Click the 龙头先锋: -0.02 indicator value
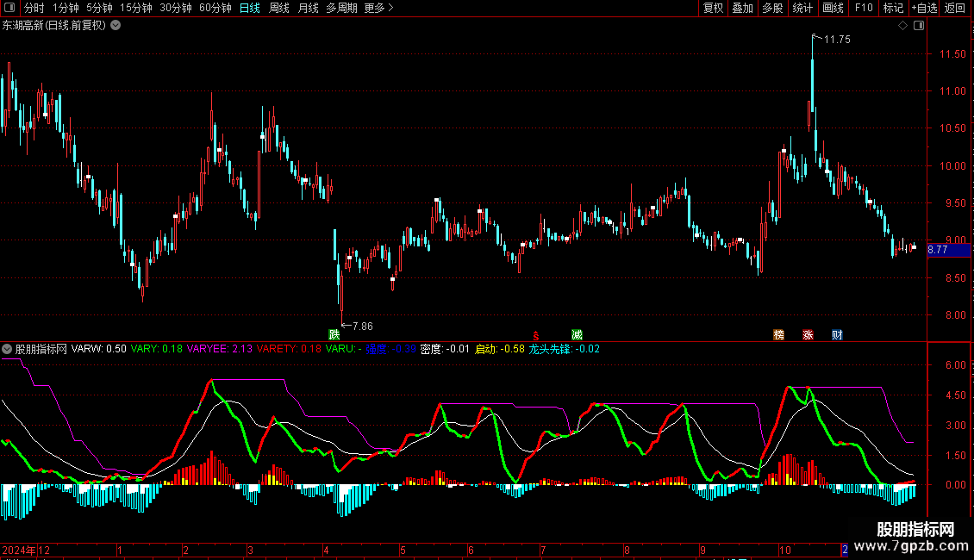Image resolution: width=974 pixels, height=560 pixels. coord(564,349)
